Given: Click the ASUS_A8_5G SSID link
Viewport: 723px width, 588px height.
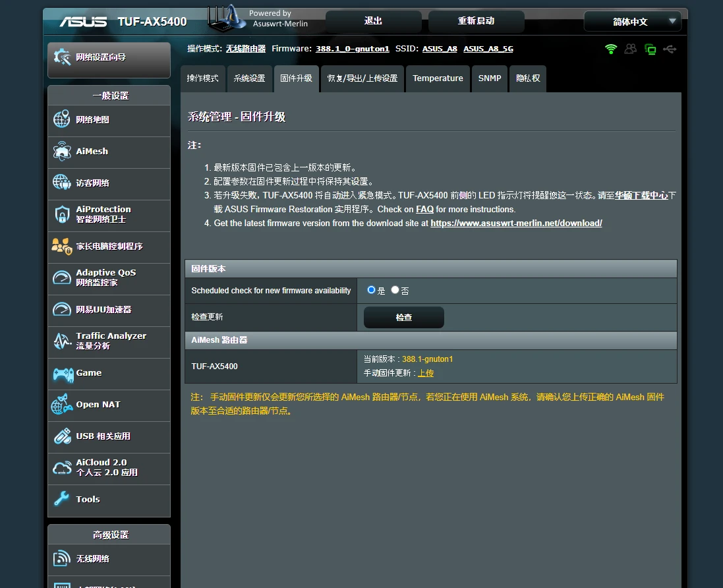Looking at the screenshot, I should point(488,49).
